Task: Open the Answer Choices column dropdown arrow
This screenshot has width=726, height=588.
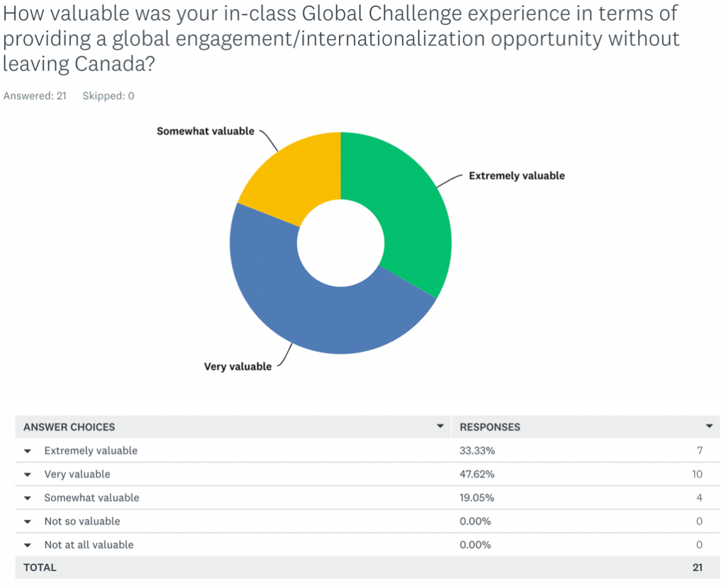Action: tap(440, 426)
